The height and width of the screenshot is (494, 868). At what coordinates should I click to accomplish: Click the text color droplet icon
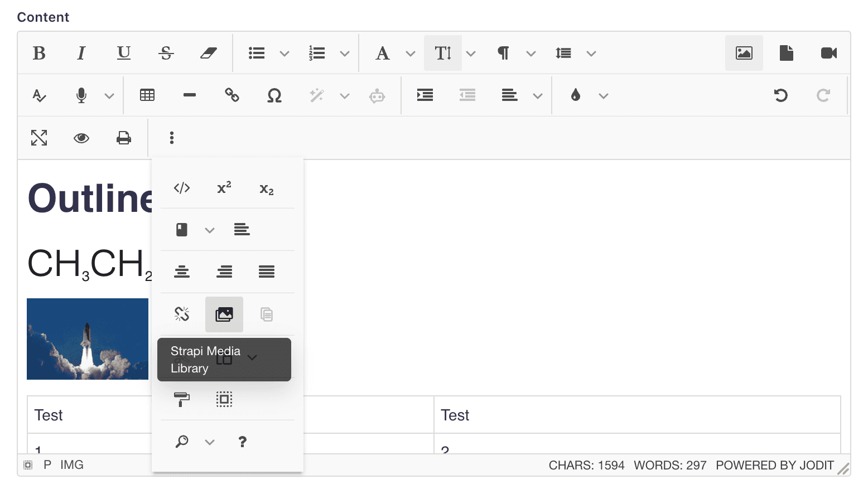click(x=576, y=95)
